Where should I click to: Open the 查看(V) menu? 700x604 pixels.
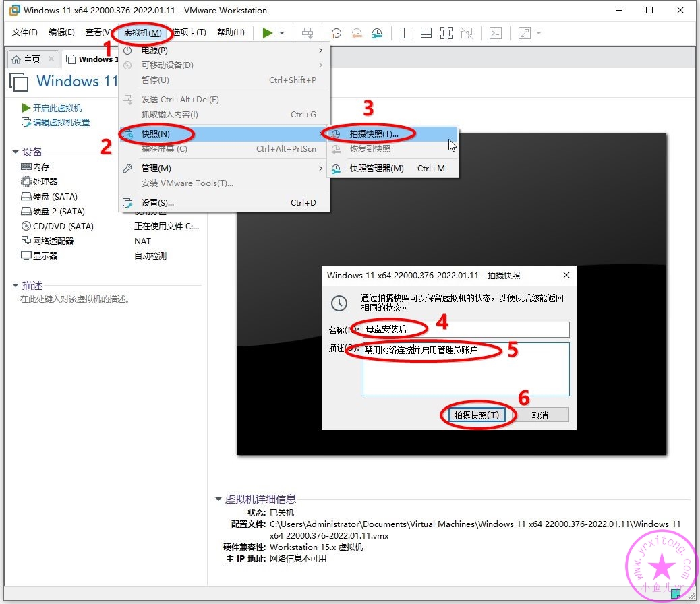[x=98, y=32]
